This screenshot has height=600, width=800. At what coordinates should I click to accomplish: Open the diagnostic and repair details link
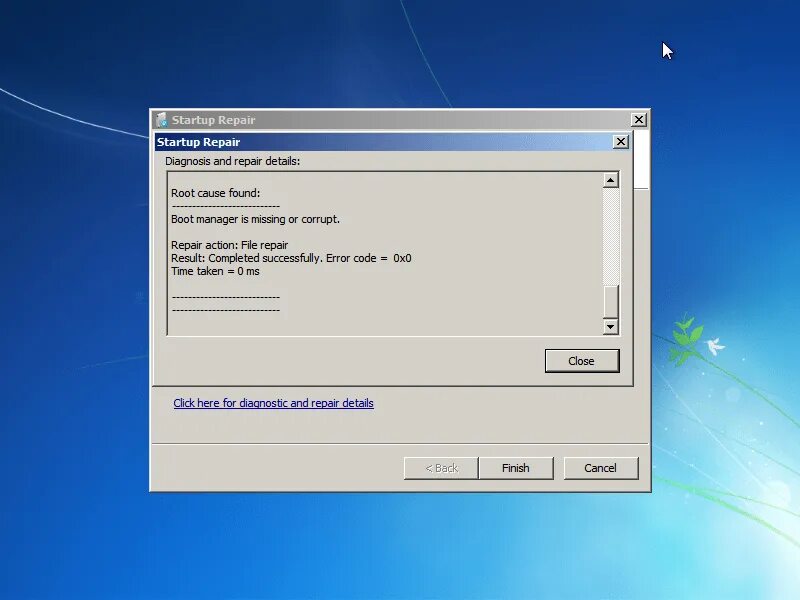tap(273, 403)
